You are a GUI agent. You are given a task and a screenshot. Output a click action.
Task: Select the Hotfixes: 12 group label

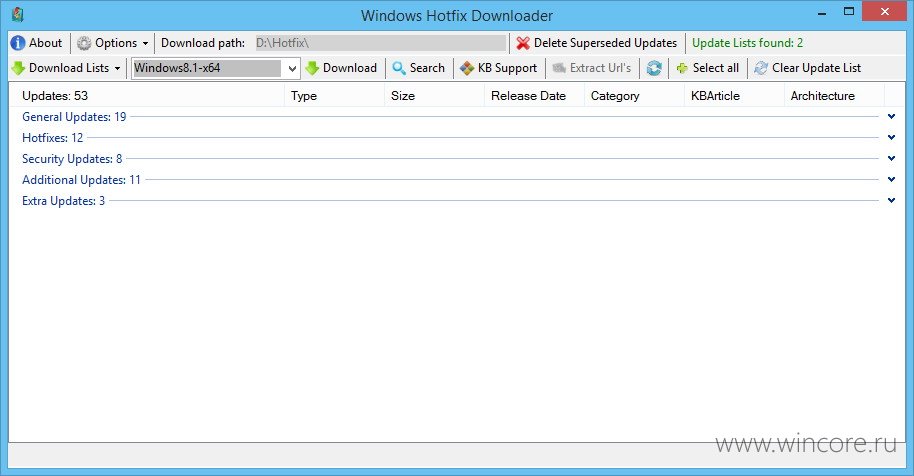pyautogui.click(x=52, y=137)
